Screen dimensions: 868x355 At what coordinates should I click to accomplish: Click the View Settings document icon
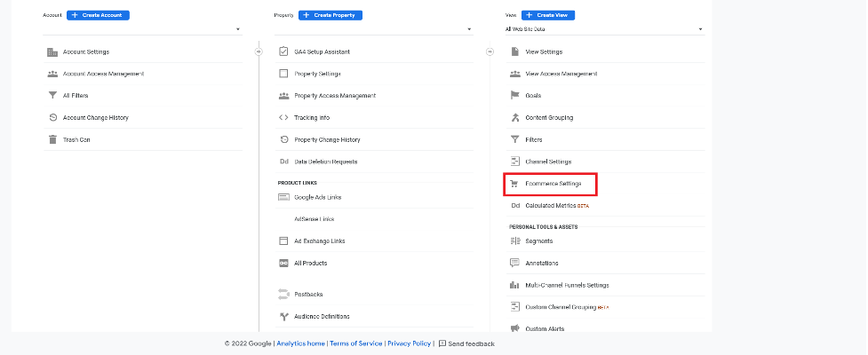514,52
